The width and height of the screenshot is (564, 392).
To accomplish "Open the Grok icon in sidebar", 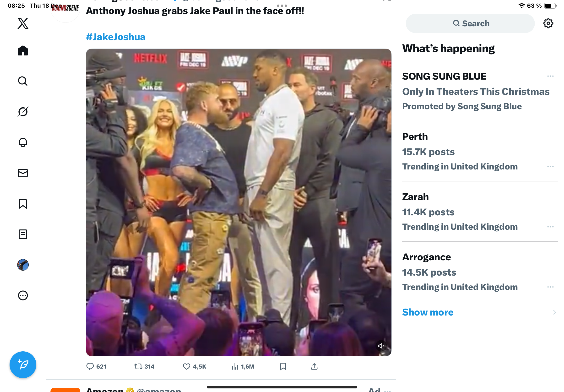I will click(23, 112).
